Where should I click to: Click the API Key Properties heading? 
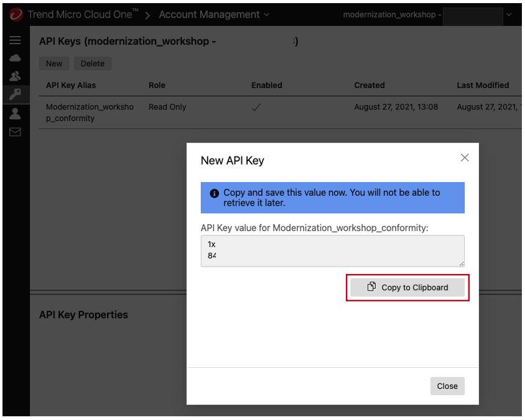tap(83, 314)
